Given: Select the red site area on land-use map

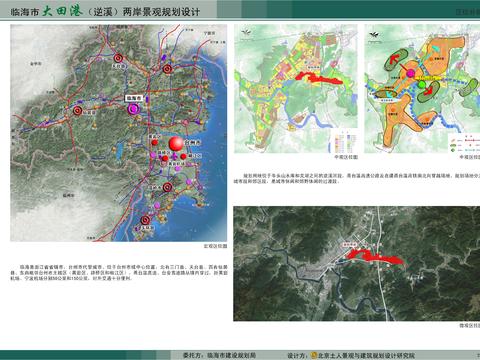Looking at the screenshot, I should pyautogui.click(x=318, y=78).
